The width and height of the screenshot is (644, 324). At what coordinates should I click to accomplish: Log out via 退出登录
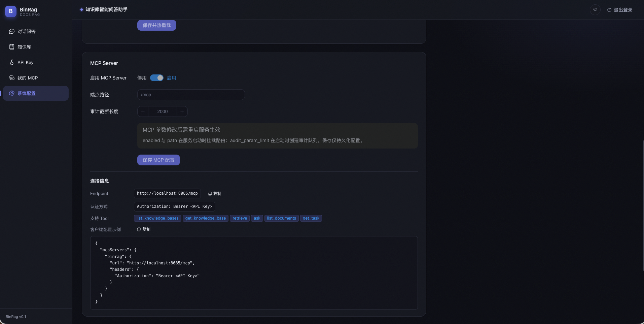[620, 10]
